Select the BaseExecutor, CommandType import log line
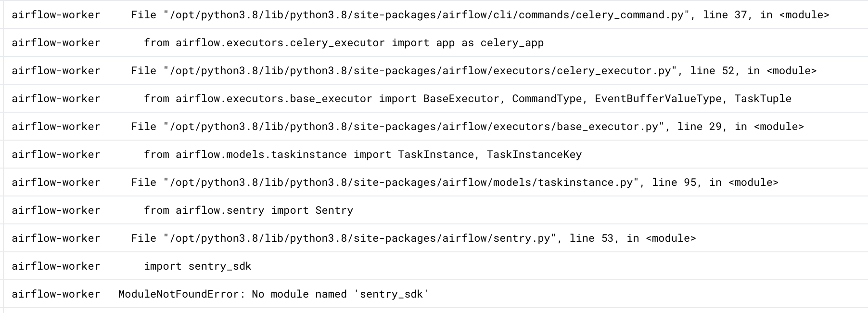Screen dimensions: 868x313 467,99
